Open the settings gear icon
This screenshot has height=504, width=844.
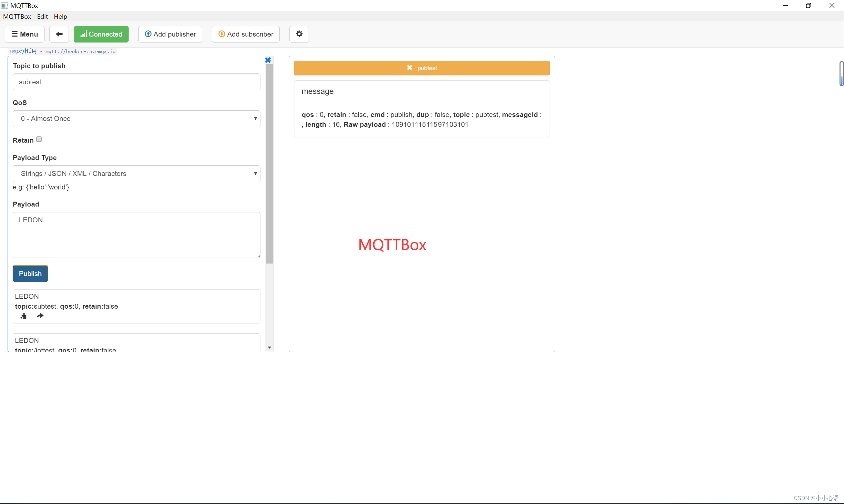[299, 34]
